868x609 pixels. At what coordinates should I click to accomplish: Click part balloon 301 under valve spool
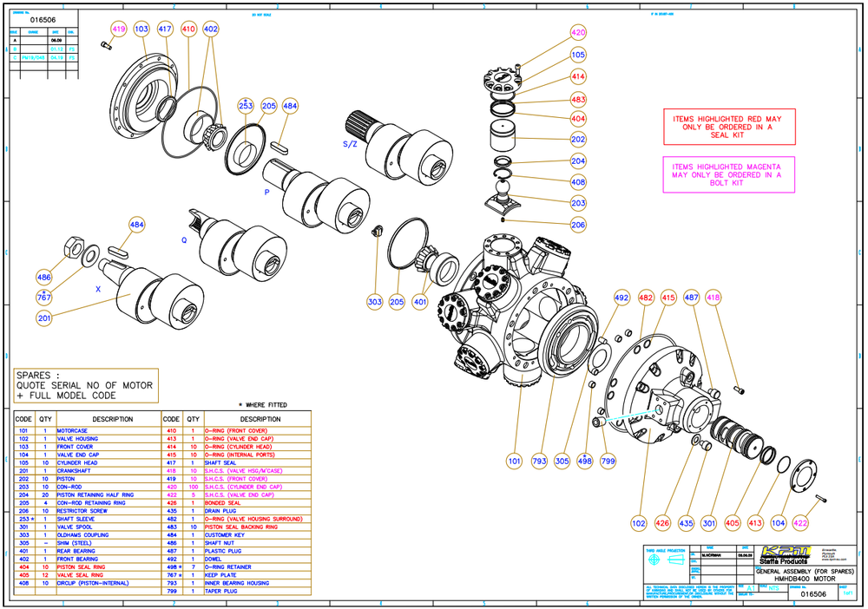coord(709,523)
